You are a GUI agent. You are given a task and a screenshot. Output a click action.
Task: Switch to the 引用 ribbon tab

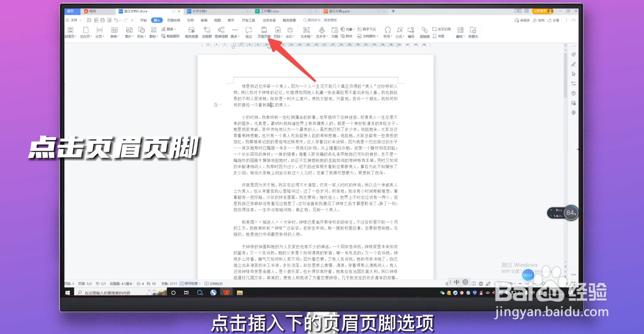pyautogui.click(x=190, y=20)
